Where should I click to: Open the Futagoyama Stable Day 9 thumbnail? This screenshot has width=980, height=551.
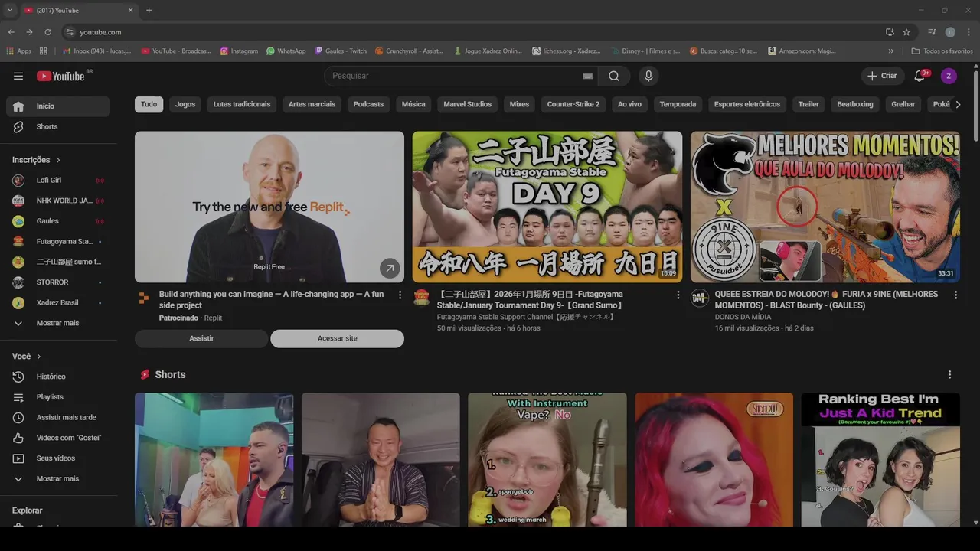(547, 207)
